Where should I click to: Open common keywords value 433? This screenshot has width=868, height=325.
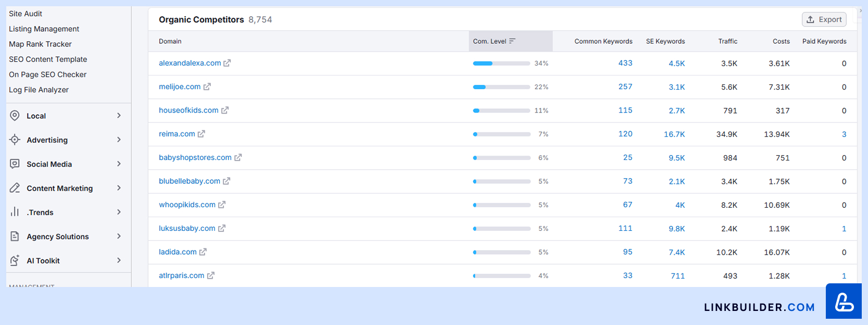[x=625, y=63]
